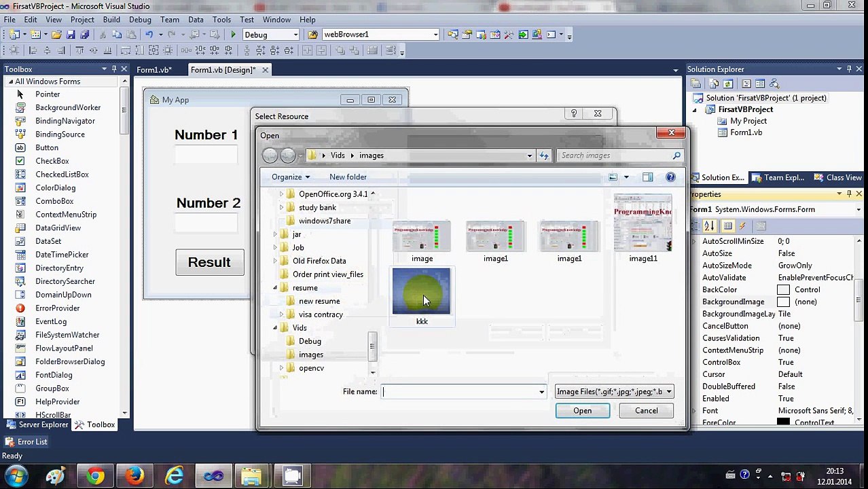
Task: Open the Build menu
Action: point(111,20)
